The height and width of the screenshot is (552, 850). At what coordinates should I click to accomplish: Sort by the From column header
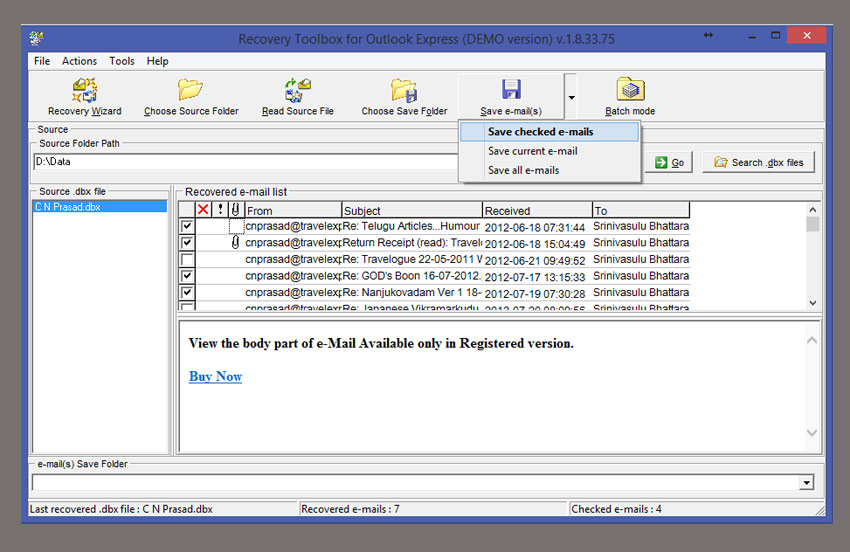click(x=293, y=210)
